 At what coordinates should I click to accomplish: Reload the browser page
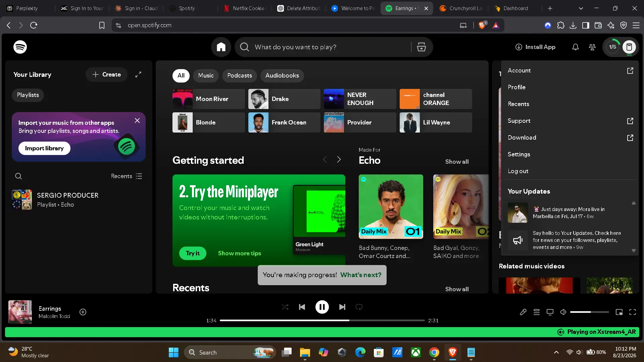(x=34, y=25)
